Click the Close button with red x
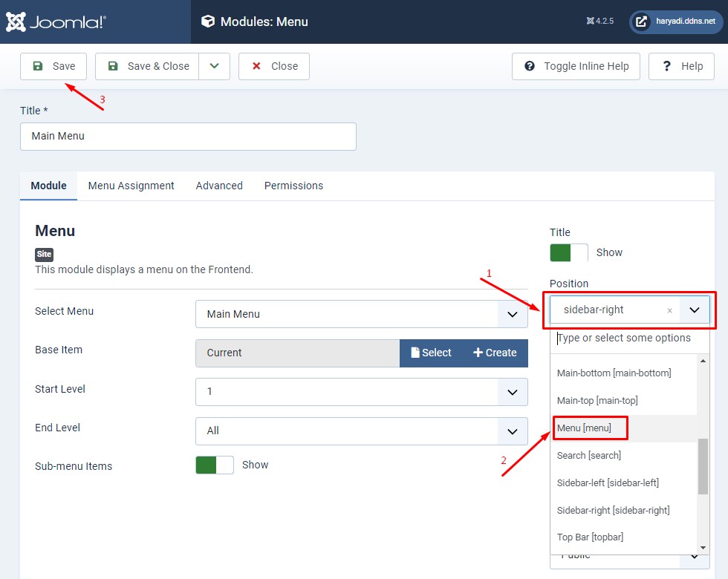This screenshot has width=728, height=579. (x=274, y=66)
